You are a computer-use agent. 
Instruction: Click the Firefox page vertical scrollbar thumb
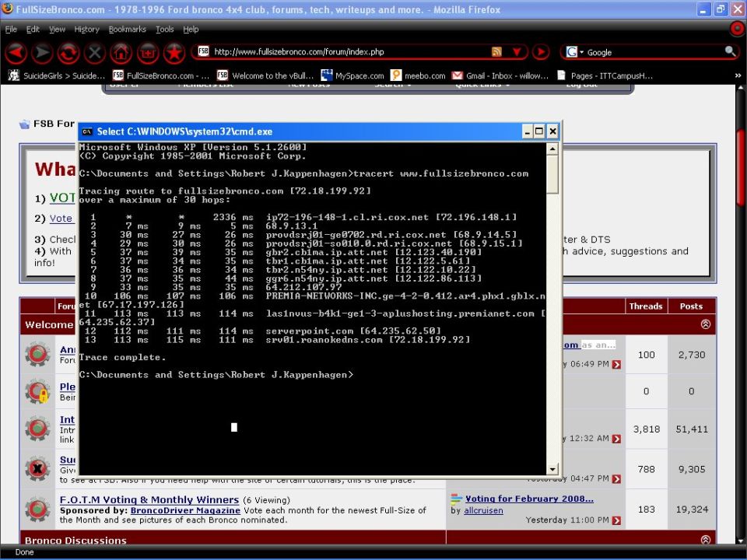pos(742,168)
